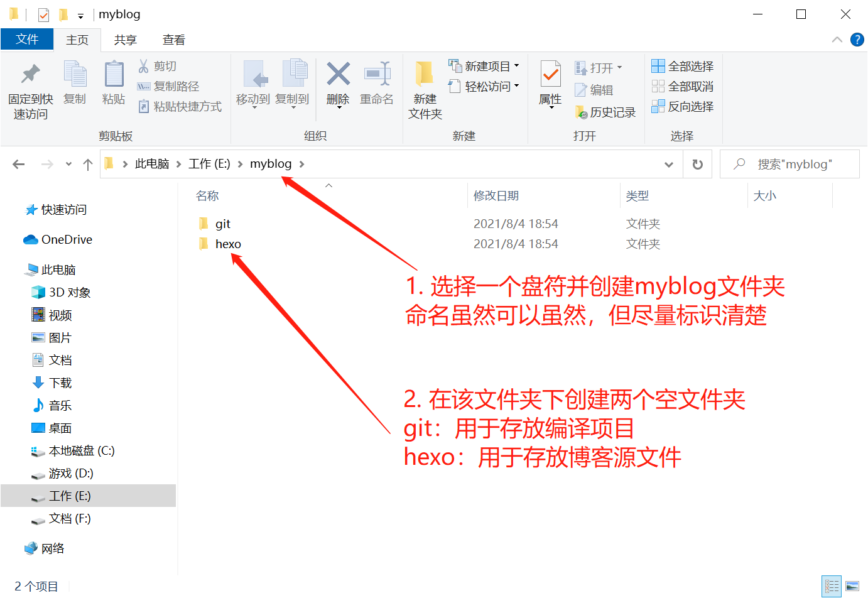Open the New item (新建项目) dropdown
868x598 pixels.
point(484,66)
